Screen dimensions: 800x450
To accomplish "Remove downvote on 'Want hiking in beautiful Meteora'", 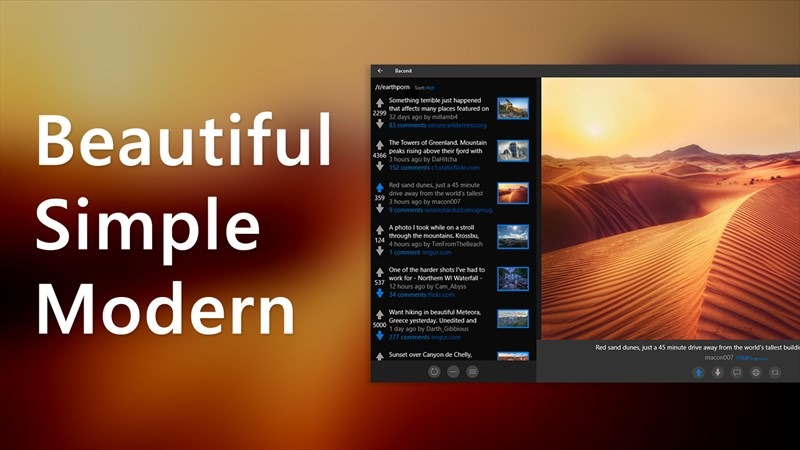I will coord(380,335).
